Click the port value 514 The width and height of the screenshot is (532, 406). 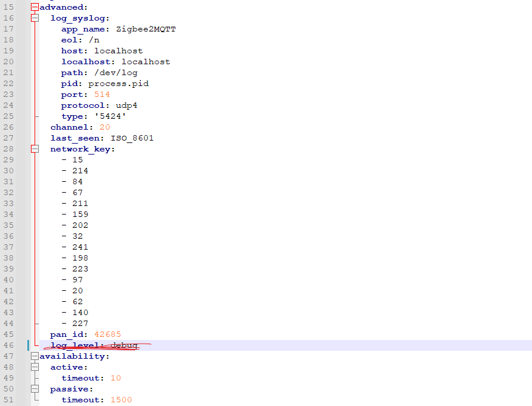tap(102, 95)
